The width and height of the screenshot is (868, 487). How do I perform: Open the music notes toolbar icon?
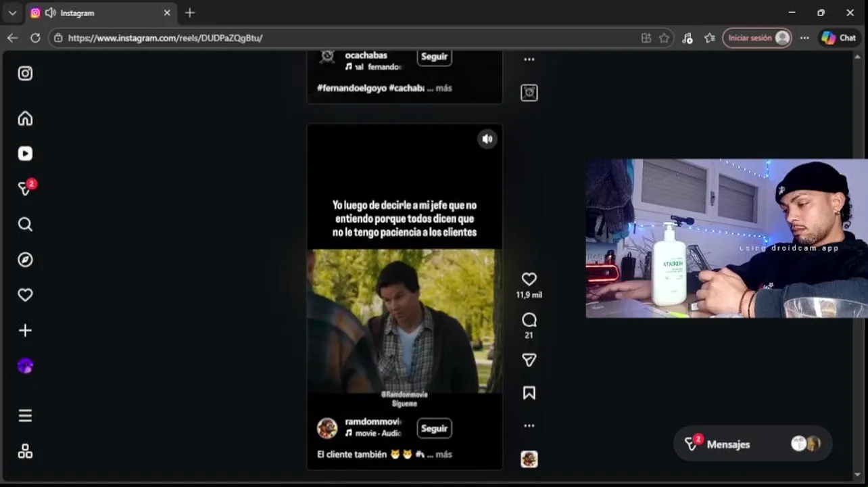click(x=687, y=38)
